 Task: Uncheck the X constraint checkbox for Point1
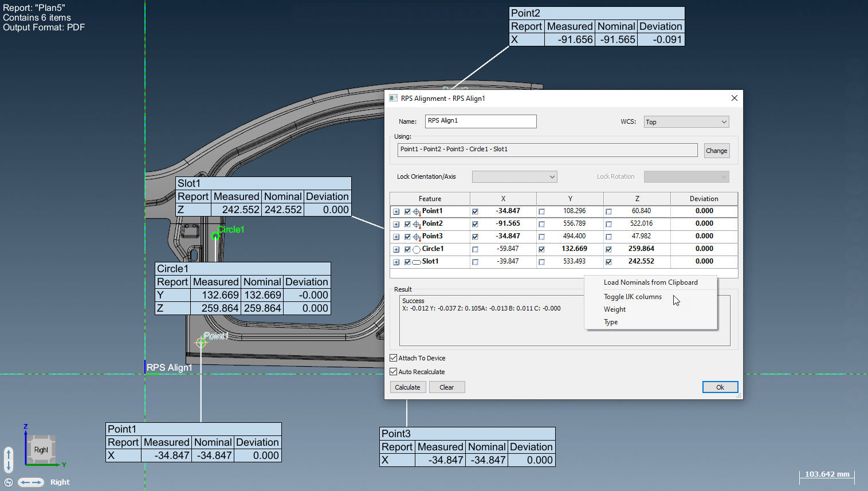click(475, 211)
